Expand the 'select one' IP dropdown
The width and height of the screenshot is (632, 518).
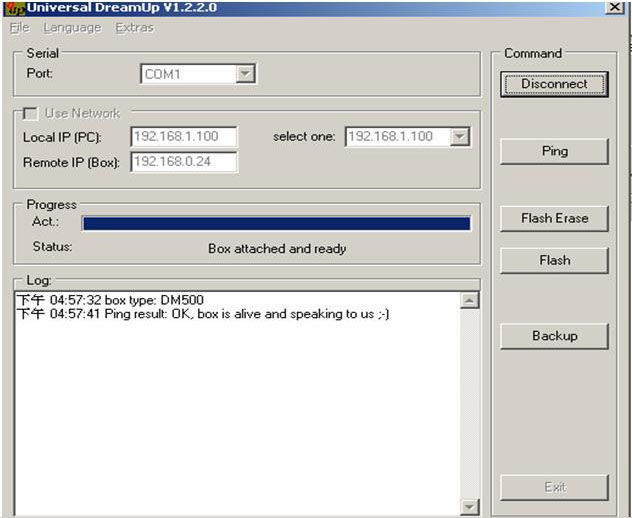click(x=459, y=137)
